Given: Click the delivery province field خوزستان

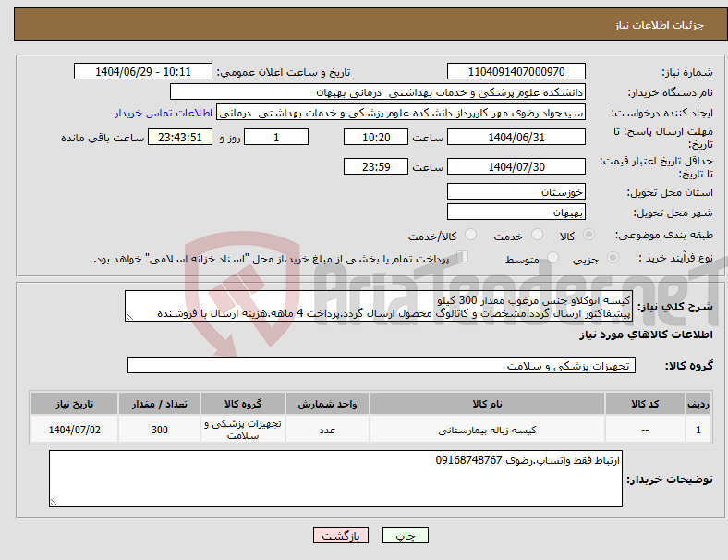Looking at the screenshot, I should click(516, 191).
